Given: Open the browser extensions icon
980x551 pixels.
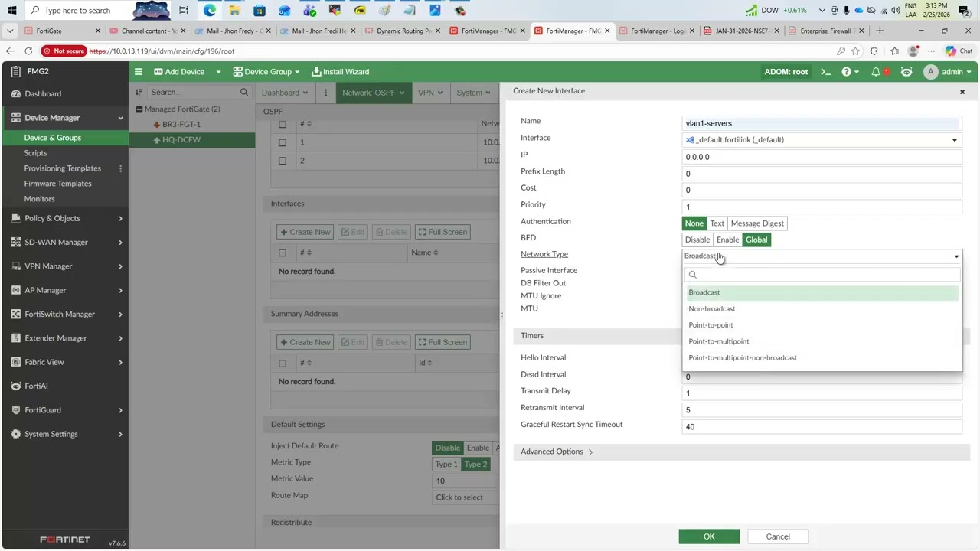Looking at the screenshot, I should click(874, 51).
